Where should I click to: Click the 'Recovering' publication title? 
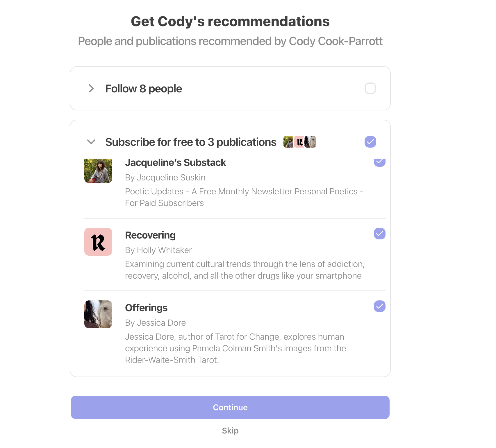[x=150, y=235]
